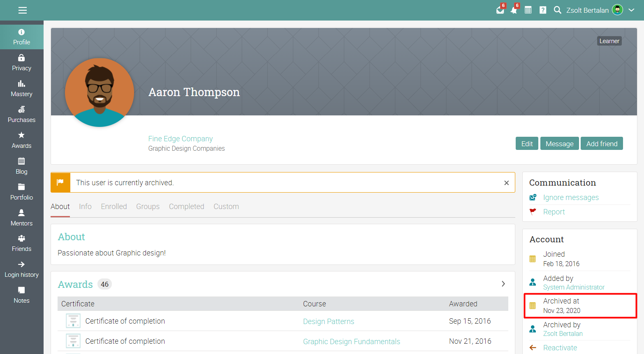Screen dimensions: 644x354
Task: Click the Reactivate arrow icon
Action: 533,348
